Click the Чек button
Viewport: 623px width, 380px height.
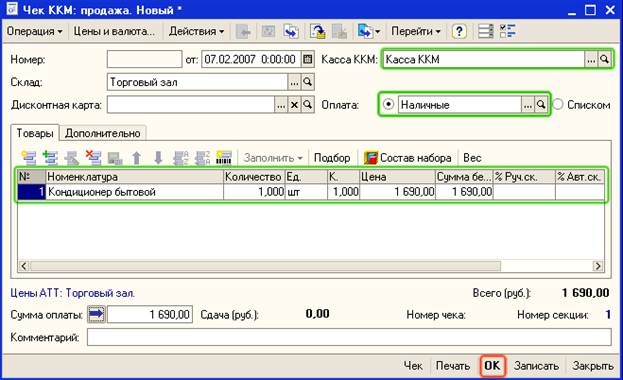pos(413,366)
